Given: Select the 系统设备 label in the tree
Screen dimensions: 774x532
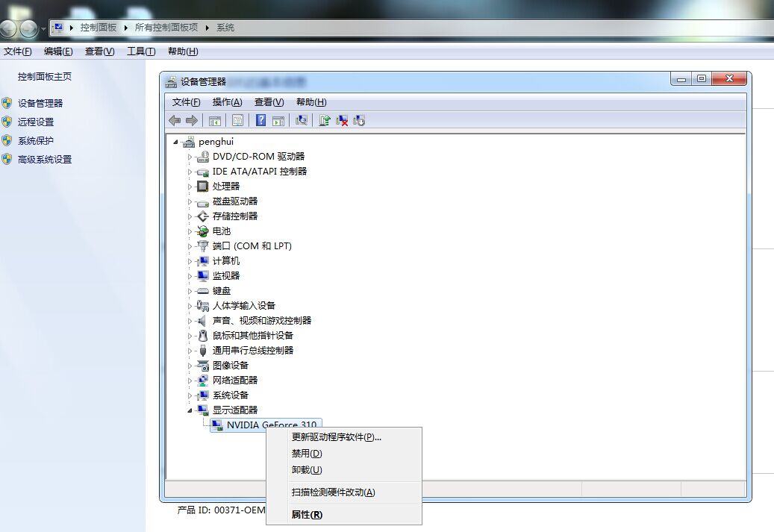Looking at the screenshot, I should (x=231, y=395).
